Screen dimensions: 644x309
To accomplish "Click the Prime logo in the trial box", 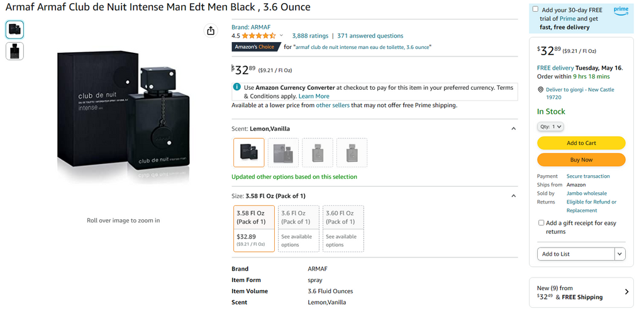I will coord(621,10).
